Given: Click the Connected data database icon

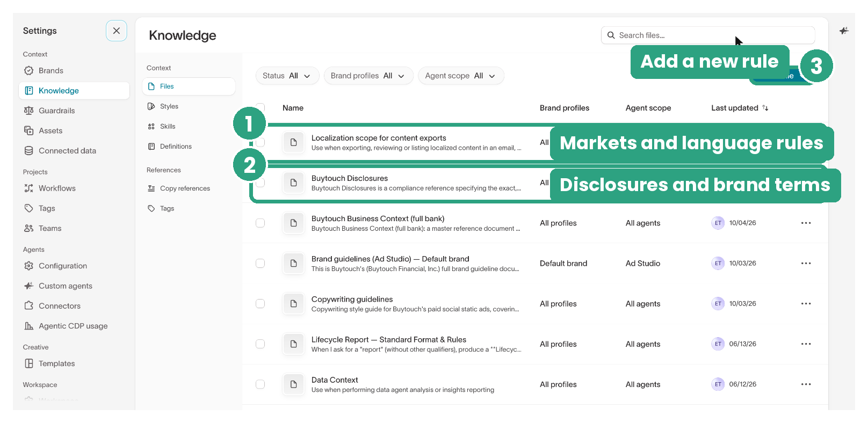Looking at the screenshot, I should point(29,151).
